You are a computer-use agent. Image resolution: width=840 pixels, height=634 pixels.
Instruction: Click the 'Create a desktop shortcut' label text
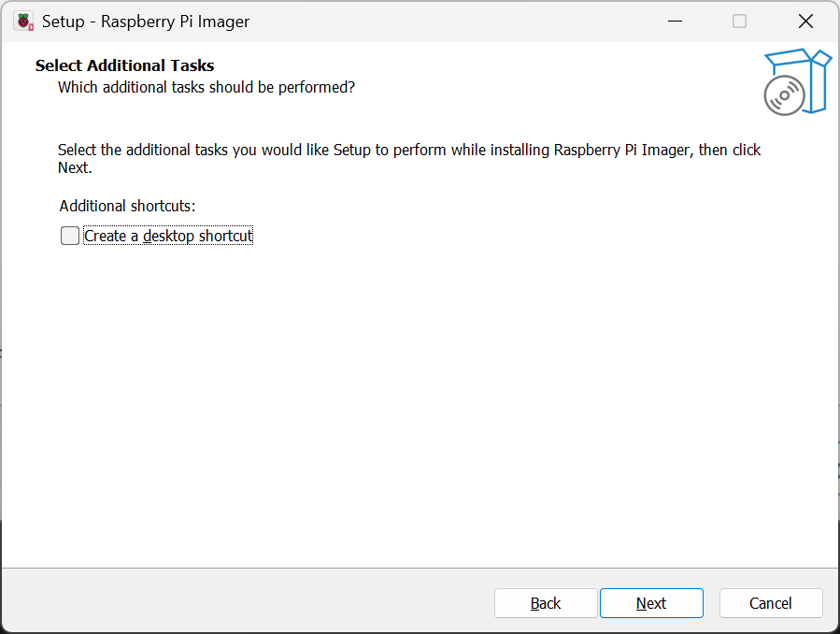click(168, 236)
